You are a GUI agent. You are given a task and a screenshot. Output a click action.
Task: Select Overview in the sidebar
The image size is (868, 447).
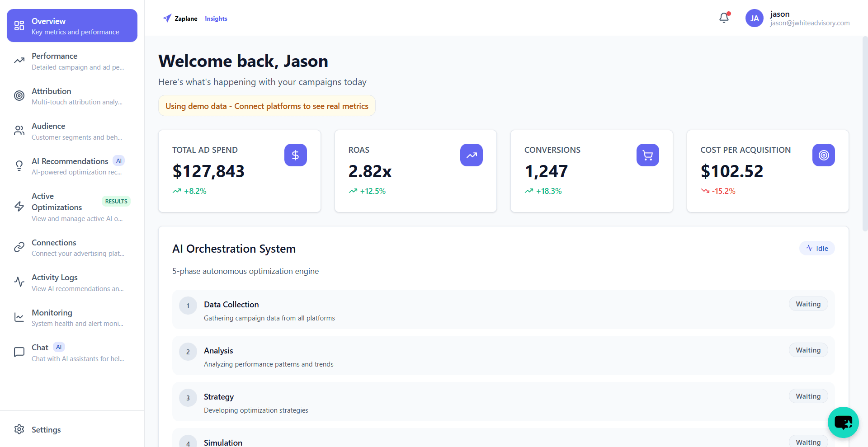point(71,25)
